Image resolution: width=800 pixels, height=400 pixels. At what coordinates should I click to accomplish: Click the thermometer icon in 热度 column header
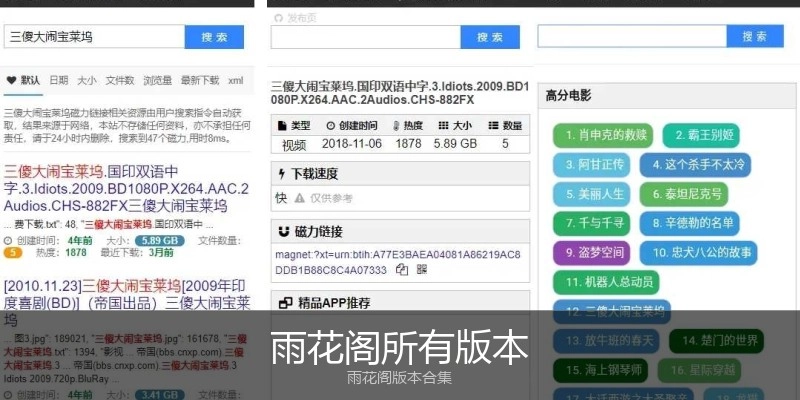(x=396, y=126)
